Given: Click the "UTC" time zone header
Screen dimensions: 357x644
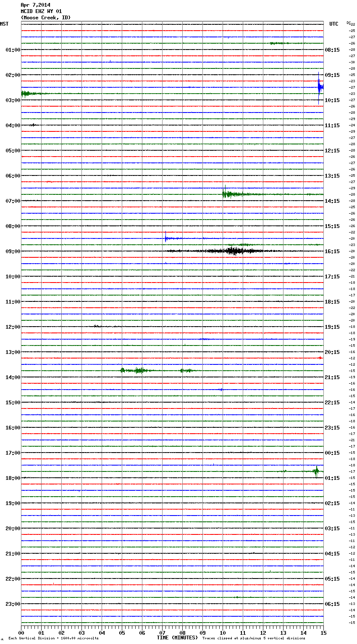Looking at the screenshot, I should (x=333, y=24).
